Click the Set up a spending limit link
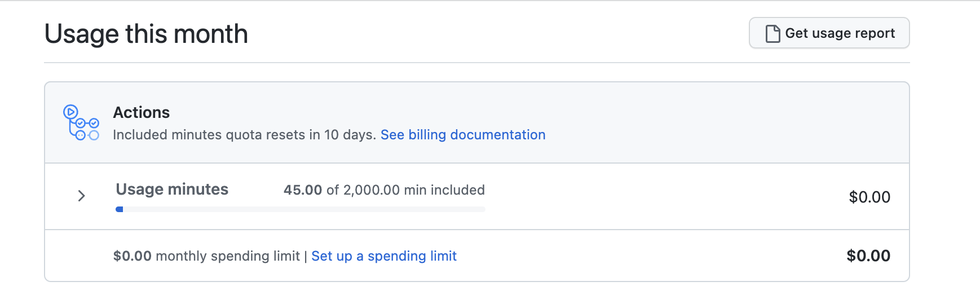Viewport: 980px width, 299px height. [x=383, y=256]
